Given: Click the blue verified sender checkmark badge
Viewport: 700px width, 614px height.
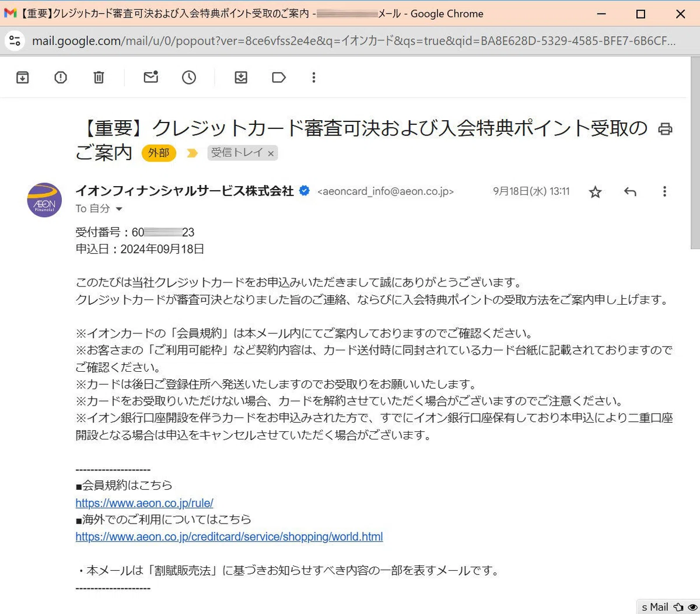Looking at the screenshot, I should 304,190.
